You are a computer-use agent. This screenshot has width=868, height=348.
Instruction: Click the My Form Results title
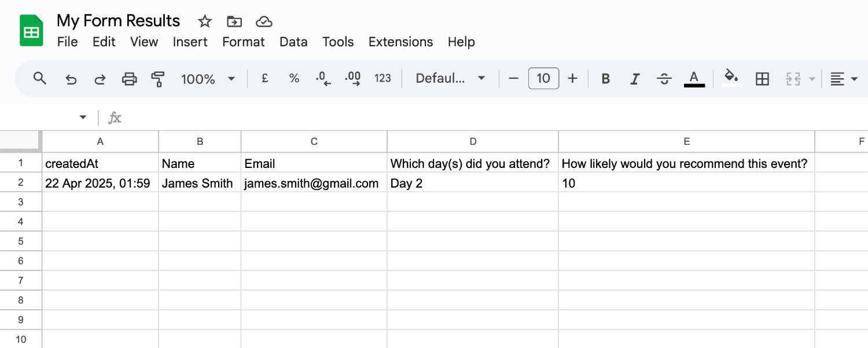tap(119, 21)
